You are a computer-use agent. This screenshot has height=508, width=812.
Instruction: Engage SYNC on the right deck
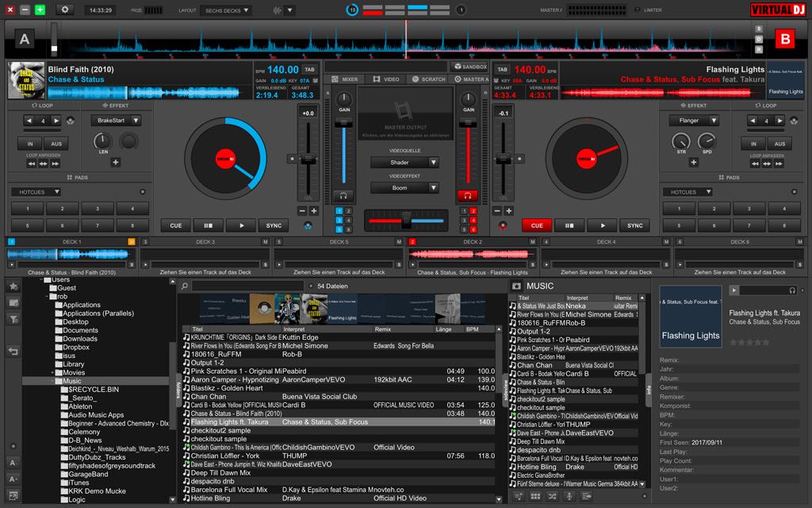point(634,225)
